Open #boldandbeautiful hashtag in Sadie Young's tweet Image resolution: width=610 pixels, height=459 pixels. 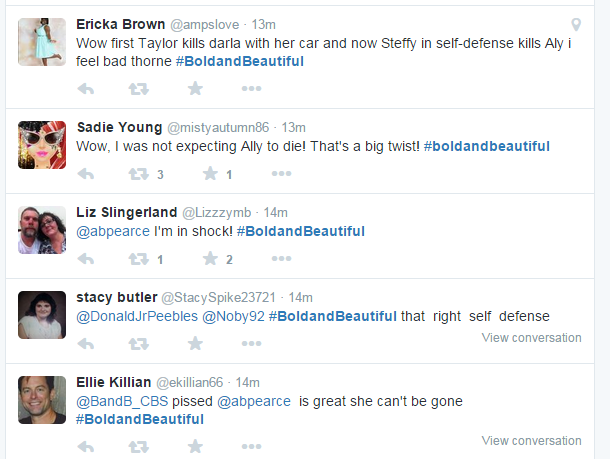tap(486, 146)
